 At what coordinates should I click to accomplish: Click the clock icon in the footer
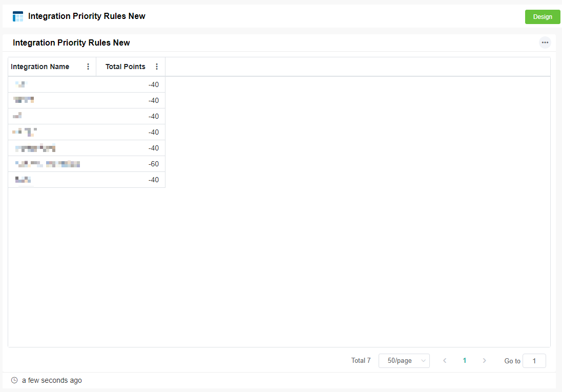[14, 380]
